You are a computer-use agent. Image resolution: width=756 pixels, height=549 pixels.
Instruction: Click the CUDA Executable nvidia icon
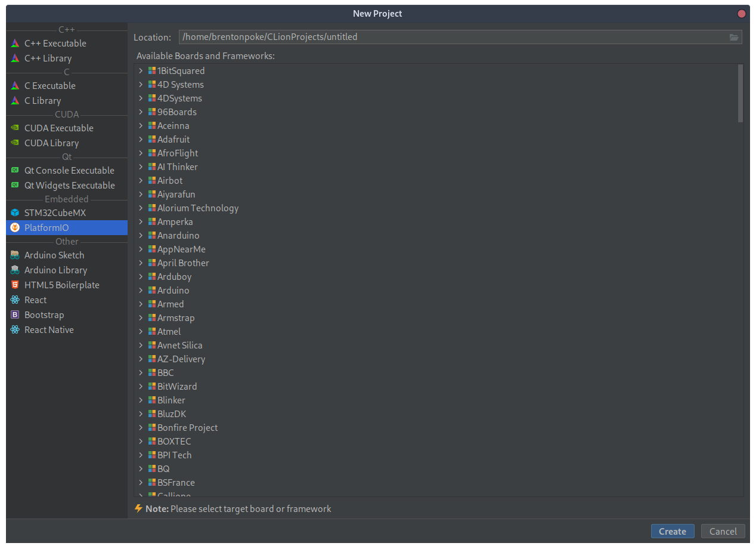tap(15, 128)
